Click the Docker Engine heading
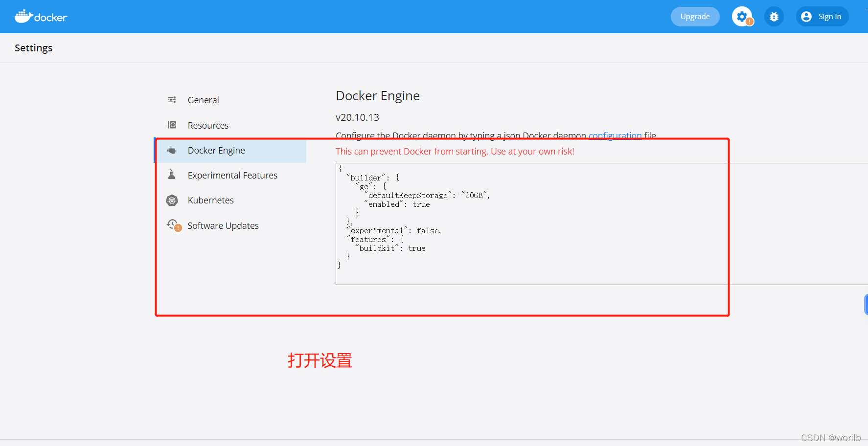This screenshot has height=446, width=868. coord(378,96)
